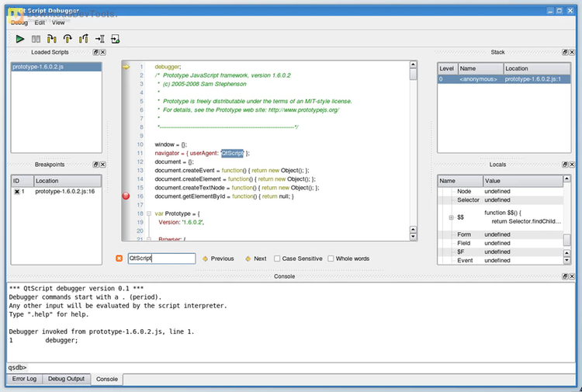
Task: Click the Run to New Script icon
Action: pos(116,39)
